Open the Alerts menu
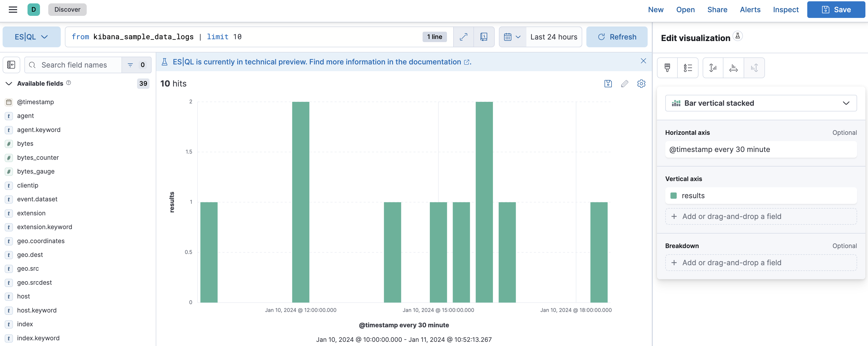 point(750,9)
